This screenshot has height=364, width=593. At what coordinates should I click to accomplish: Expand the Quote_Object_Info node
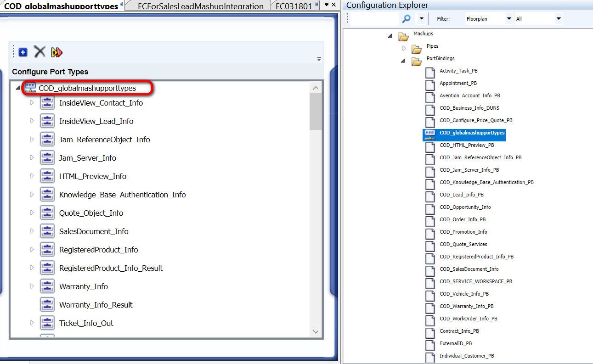(32, 213)
